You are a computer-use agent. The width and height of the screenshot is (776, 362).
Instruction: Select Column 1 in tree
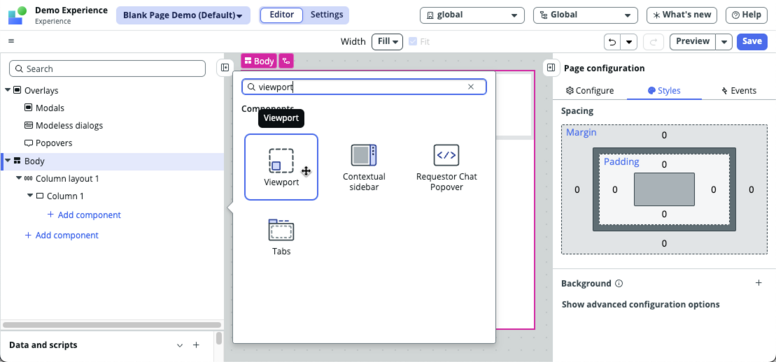[x=65, y=196]
